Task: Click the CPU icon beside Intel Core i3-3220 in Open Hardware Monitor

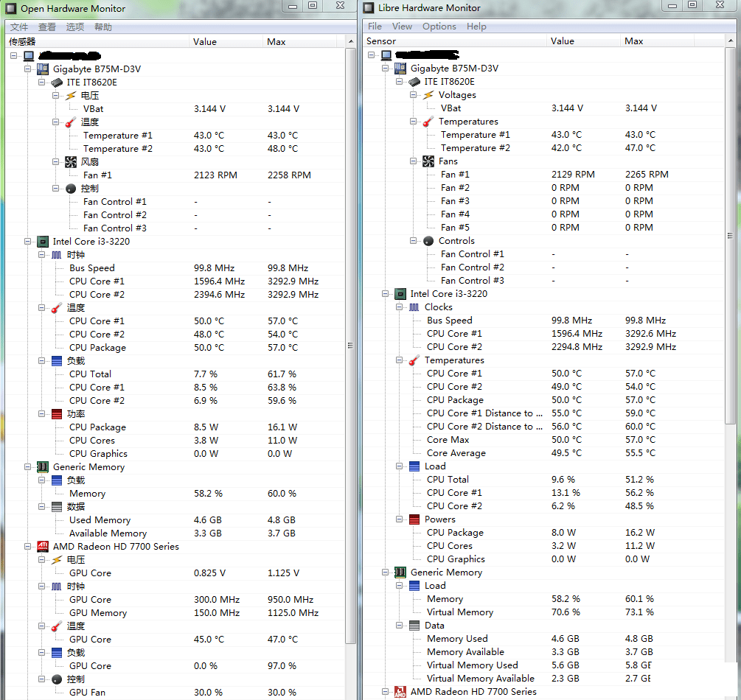Action: [43, 242]
